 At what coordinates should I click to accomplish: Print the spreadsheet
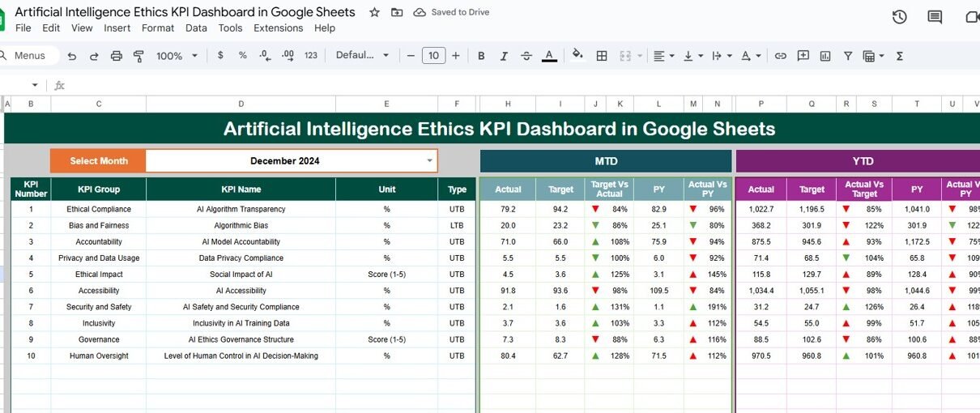117,56
